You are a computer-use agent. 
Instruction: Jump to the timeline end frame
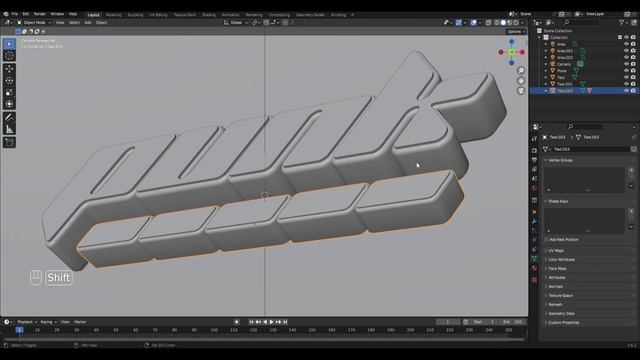click(285, 322)
